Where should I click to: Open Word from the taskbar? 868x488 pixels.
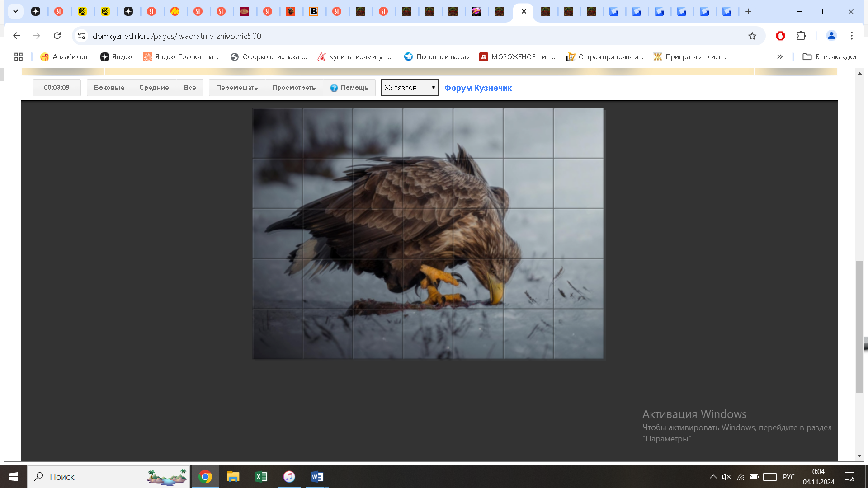pos(317,477)
